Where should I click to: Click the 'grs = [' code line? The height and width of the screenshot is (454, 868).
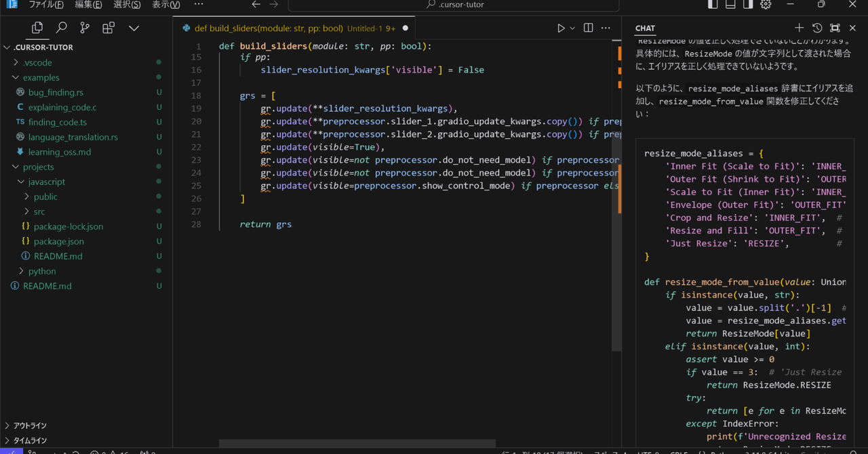tap(258, 96)
